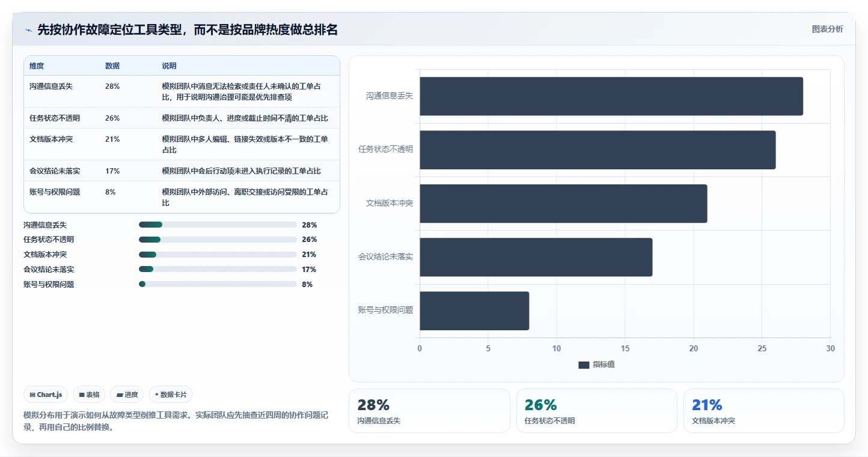This screenshot has width=868, height=457.
Task: Click the 沟通信息丢失 progress bar
Action: pos(218,225)
